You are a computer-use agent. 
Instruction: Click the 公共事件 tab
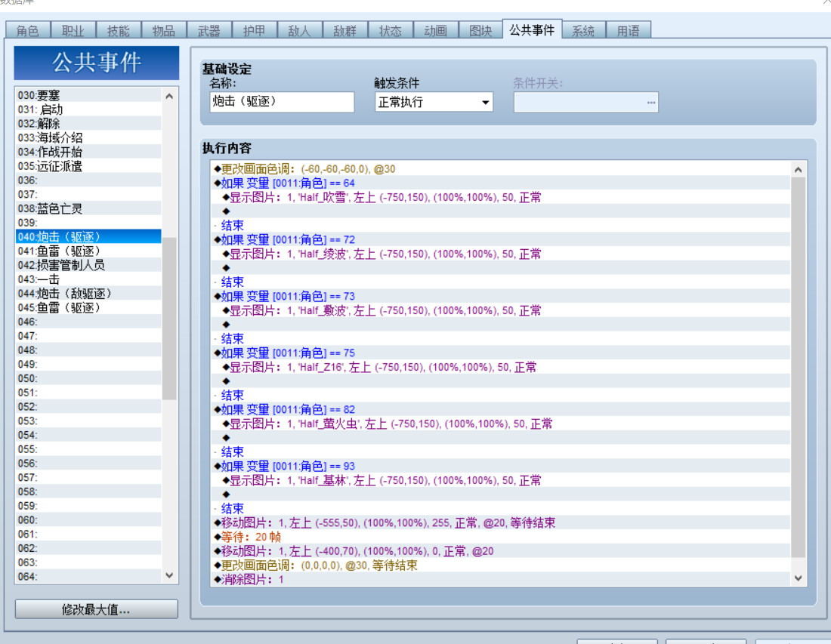point(532,29)
